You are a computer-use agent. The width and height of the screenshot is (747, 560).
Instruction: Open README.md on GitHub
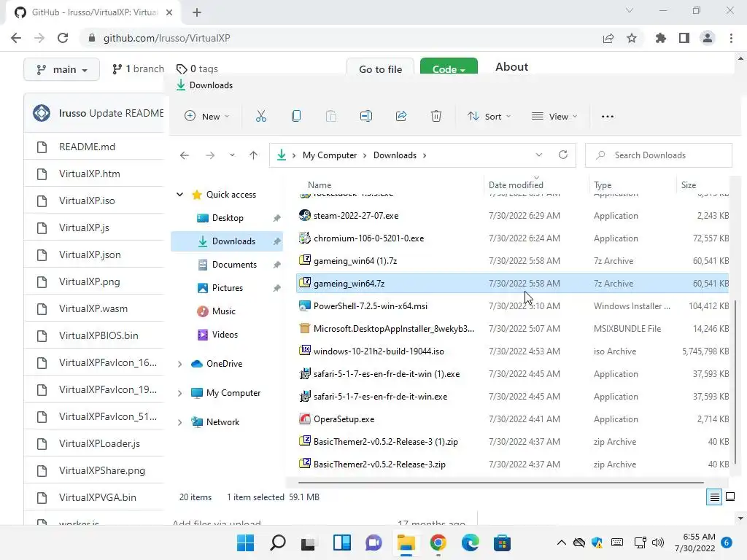(x=88, y=147)
